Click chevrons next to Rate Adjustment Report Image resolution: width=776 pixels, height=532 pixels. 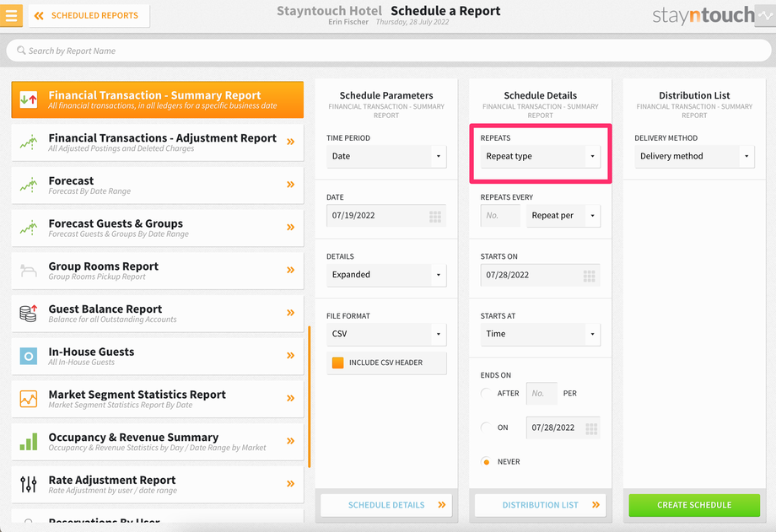[x=290, y=483]
